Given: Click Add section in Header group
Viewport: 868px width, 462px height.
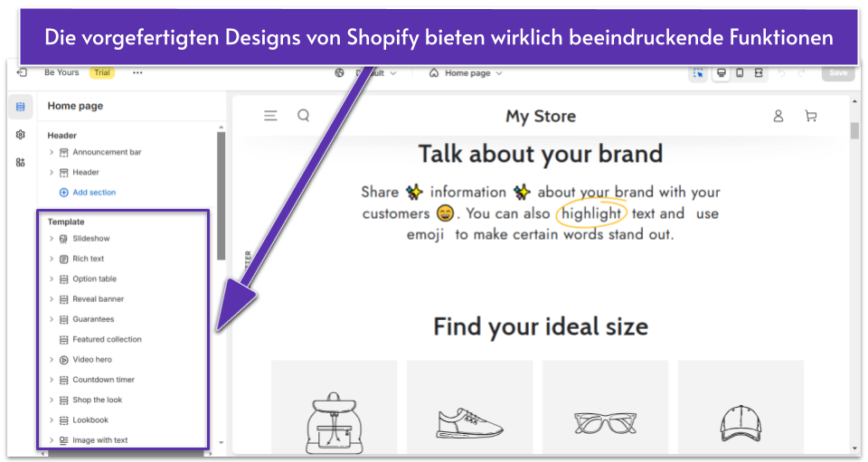Looking at the screenshot, I should click(88, 193).
